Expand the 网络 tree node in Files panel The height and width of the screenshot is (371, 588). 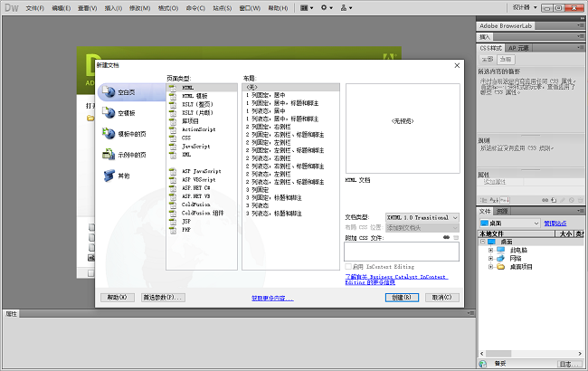pyautogui.click(x=489, y=258)
